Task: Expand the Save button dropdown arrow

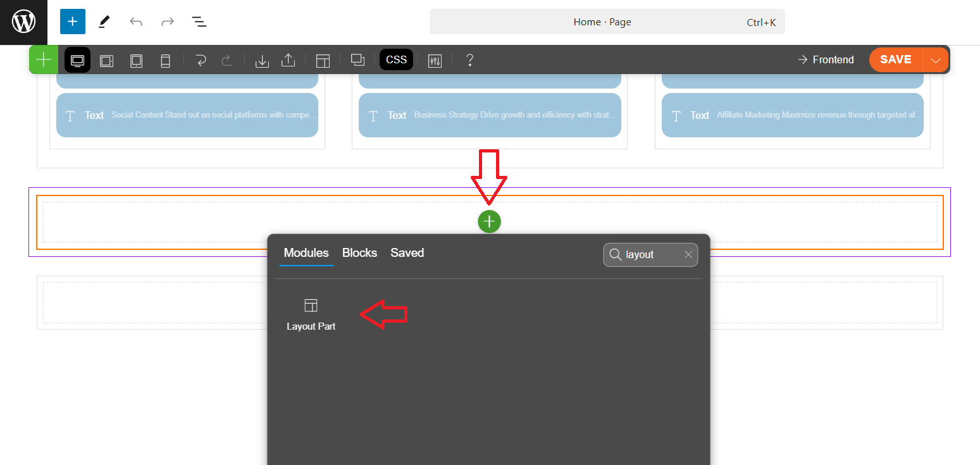Action: [936, 60]
